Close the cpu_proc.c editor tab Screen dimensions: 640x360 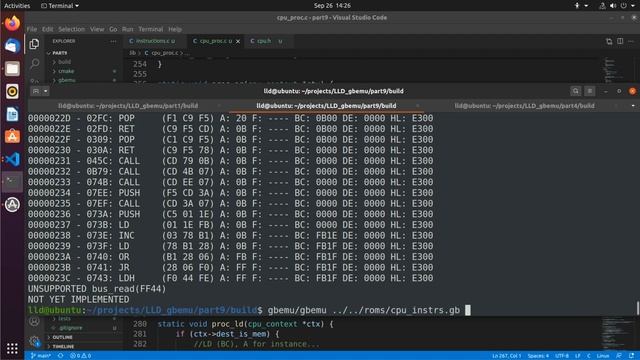[x=238, y=41]
